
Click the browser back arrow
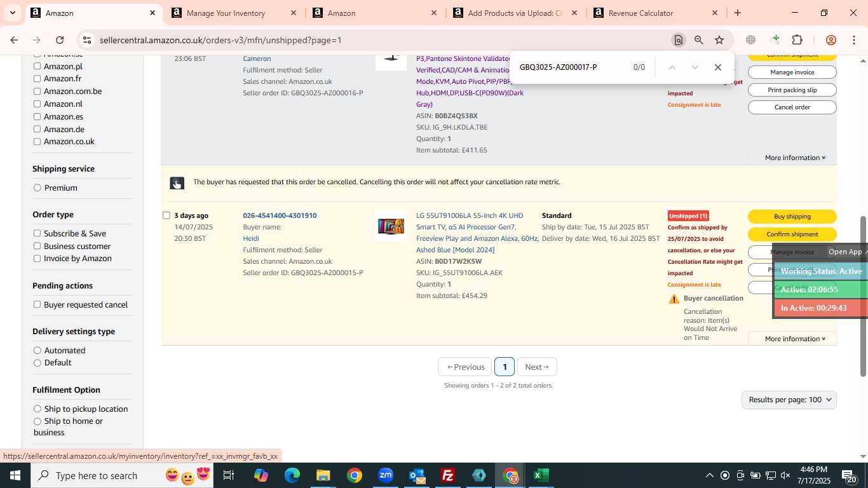[14, 40]
